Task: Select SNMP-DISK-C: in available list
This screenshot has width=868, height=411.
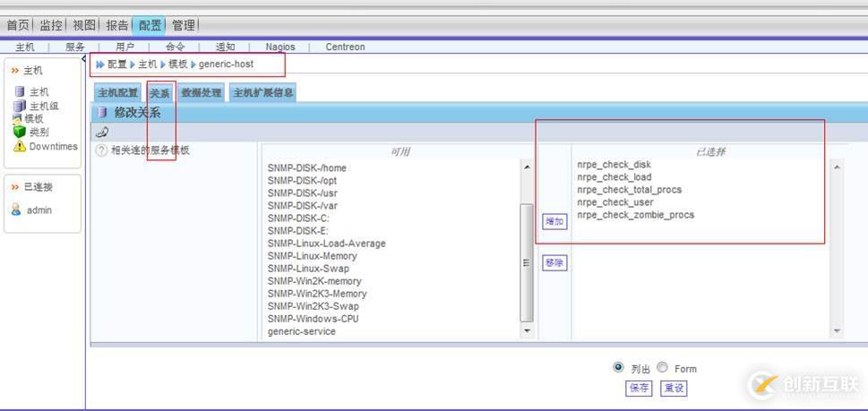Action: [x=298, y=218]
